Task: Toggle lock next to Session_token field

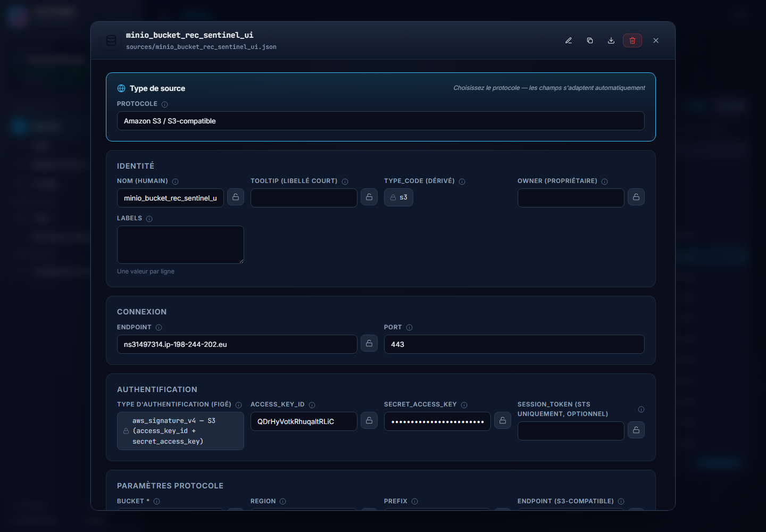Action: pyautogui.click(x=636, y=430)
